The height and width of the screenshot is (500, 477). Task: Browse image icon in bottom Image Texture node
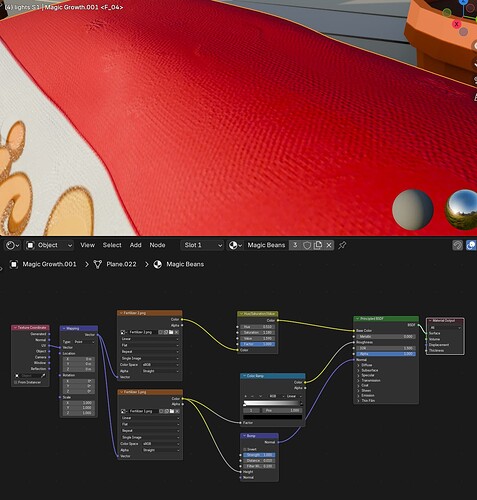[124, 411]
